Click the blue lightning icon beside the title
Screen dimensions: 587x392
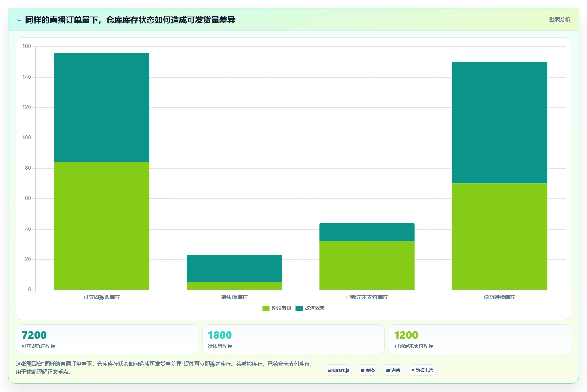click(x=19, y=20)
